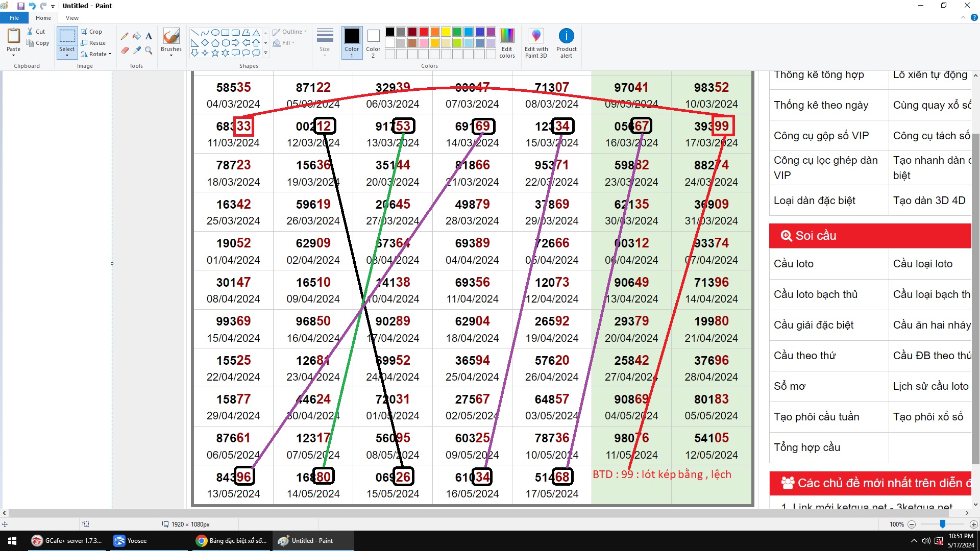Select the Pencil tool
The height and width of the screenshot is (551, 980).
point(125,36)
